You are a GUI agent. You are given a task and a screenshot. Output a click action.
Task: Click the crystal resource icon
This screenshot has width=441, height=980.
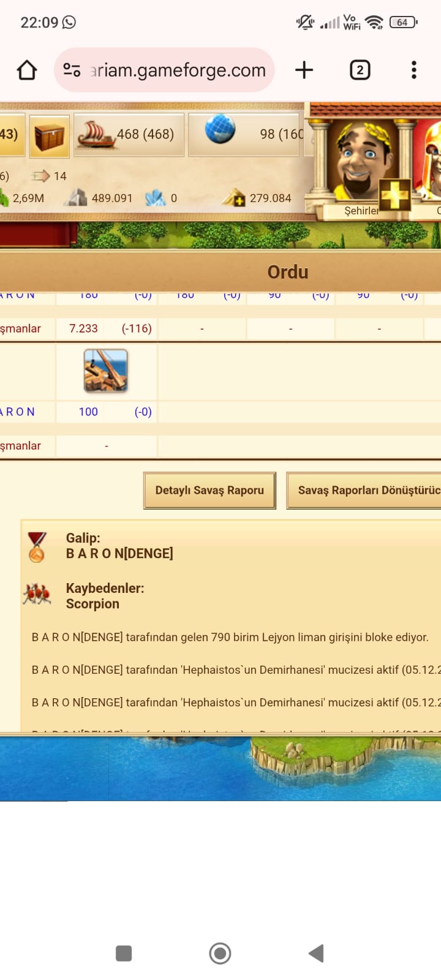click(x=156, y=198)
